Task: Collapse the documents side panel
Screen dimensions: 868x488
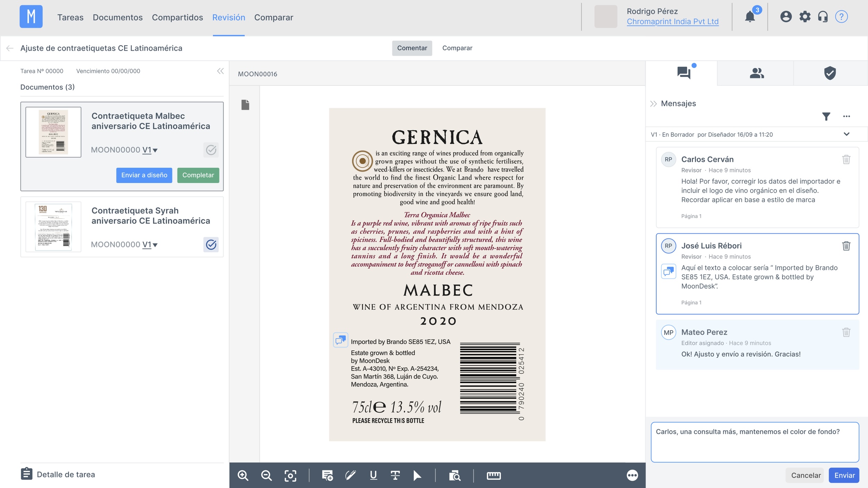Action: 220,71
